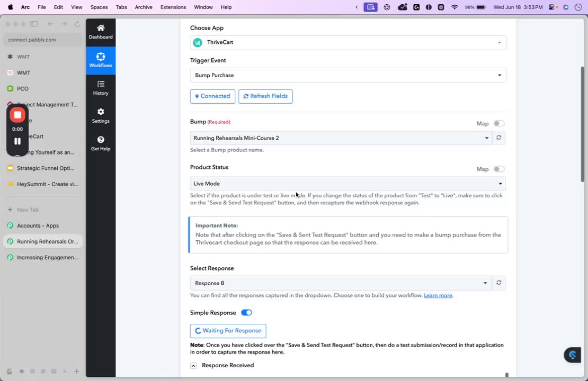Switch to Increasing Engagemen... tab
The image size is (588, 381).
[43, 257]
